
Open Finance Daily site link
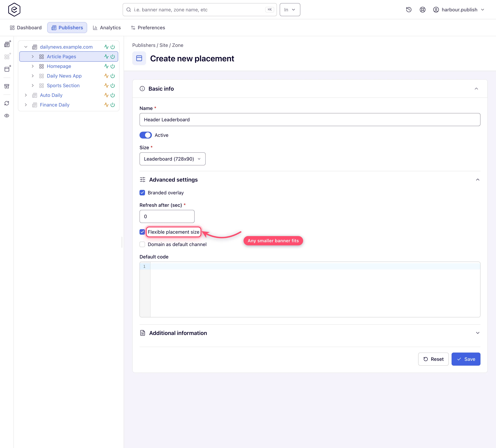click(x=55, y=105)
